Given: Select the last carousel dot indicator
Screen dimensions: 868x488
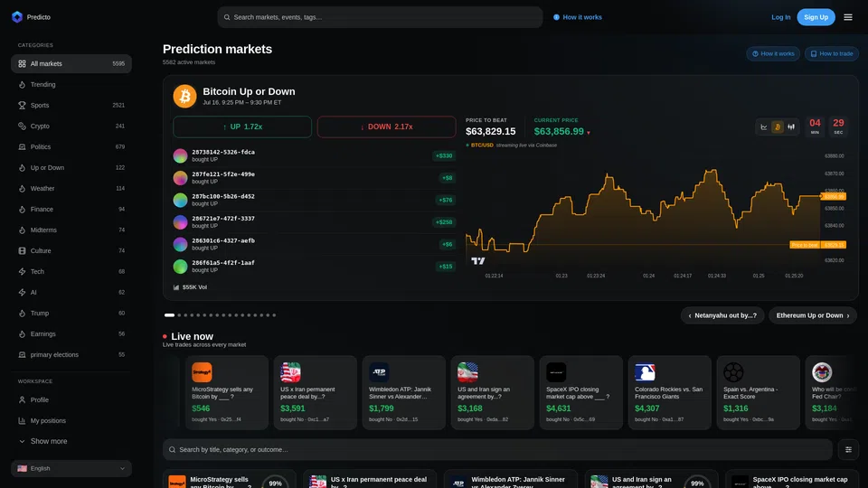Looking at the screenshot, I should tap(274, 315).
